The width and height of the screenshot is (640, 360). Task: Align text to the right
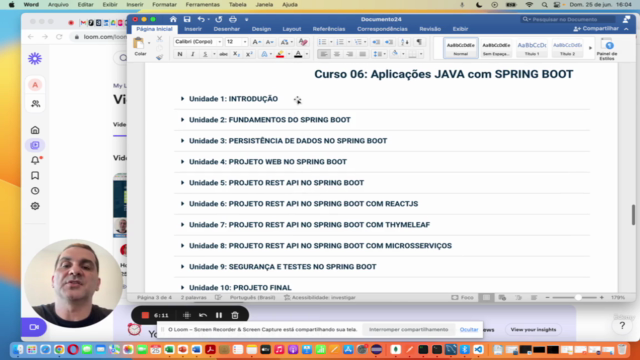pyautogui.click(x=350, y=54)
